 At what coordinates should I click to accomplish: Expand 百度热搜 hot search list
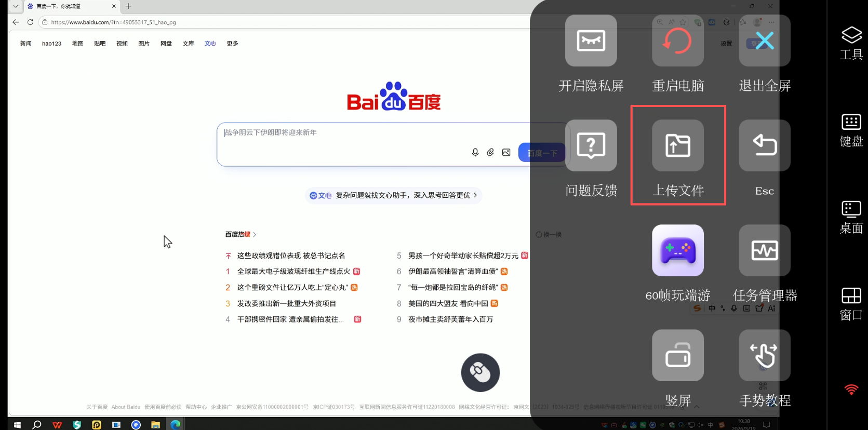pos(241,234)
